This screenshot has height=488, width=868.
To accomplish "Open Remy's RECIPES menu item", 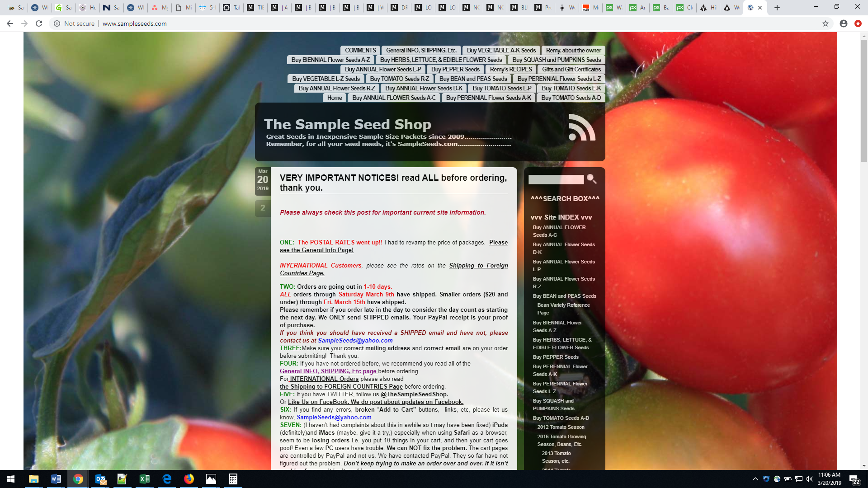I will point(511,69).
